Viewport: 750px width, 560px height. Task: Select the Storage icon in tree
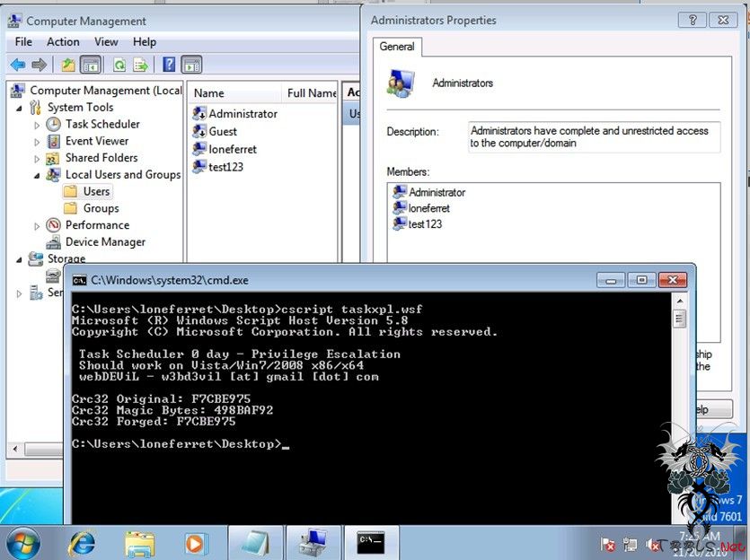(x=35, y=258)
